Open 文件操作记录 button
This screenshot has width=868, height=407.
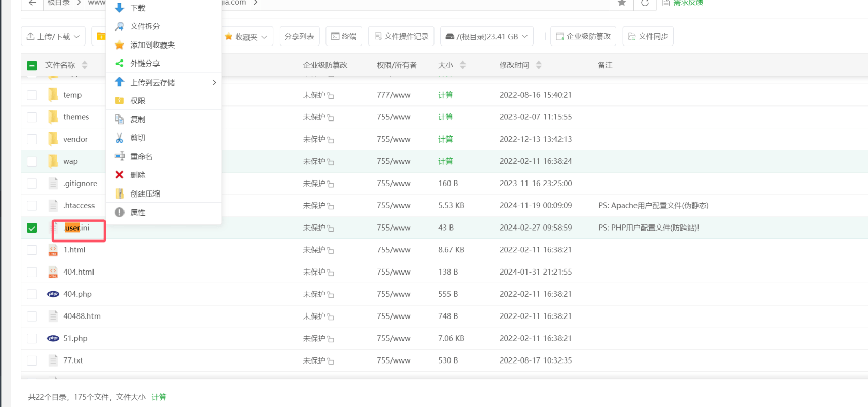point(401,36)
